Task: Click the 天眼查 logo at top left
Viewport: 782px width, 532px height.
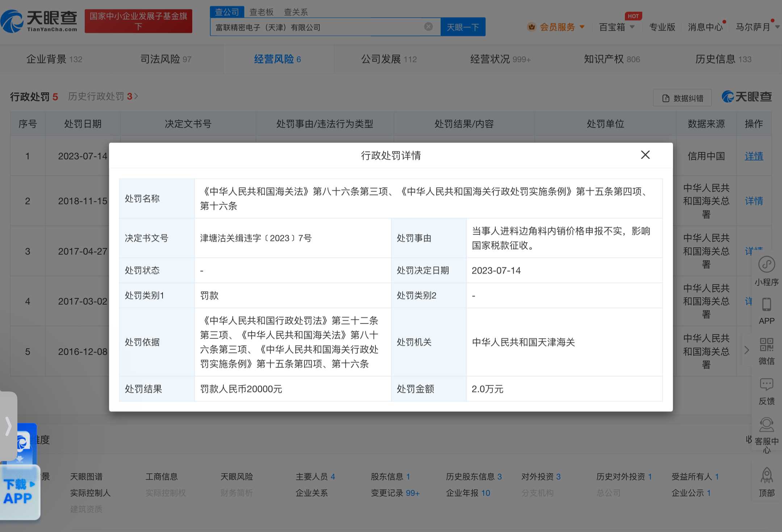Action: tap(39, 21)
